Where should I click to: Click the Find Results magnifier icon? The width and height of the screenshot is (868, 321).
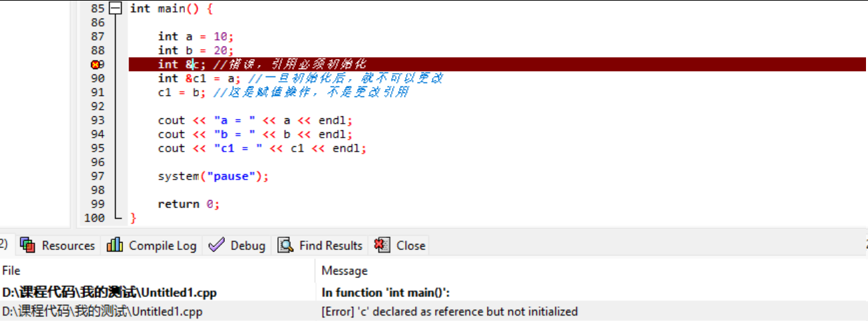(x=285, y=245)
